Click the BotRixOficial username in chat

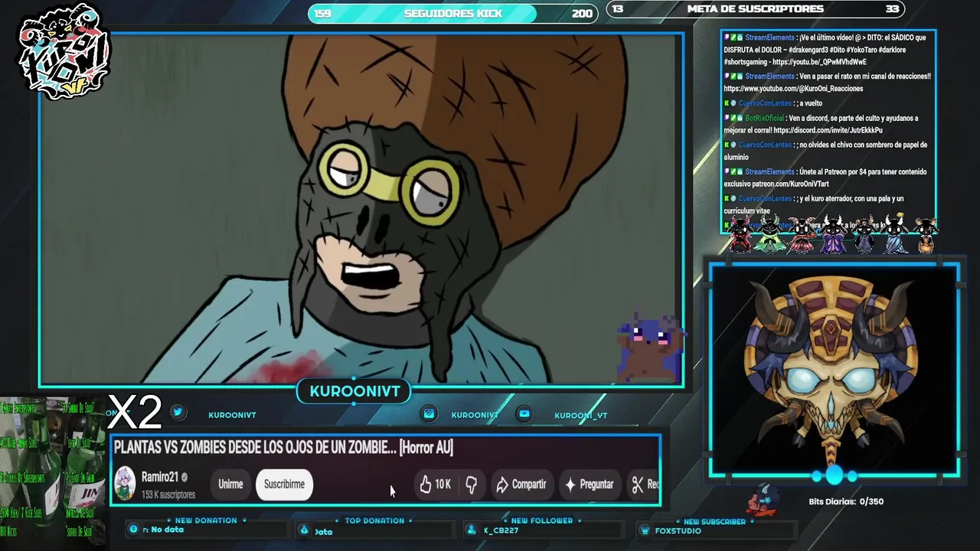click(x=764, y=119)
